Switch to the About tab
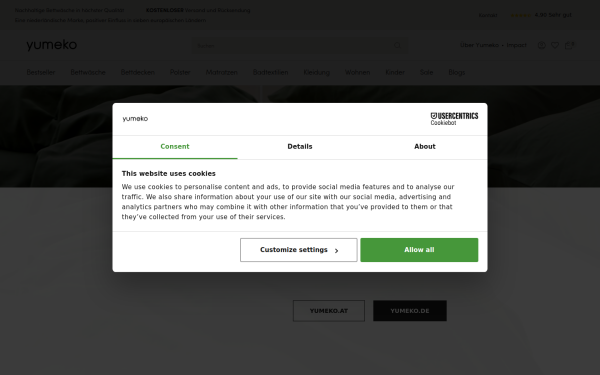Viewport: 600px width, 375px height. point(425,147)
